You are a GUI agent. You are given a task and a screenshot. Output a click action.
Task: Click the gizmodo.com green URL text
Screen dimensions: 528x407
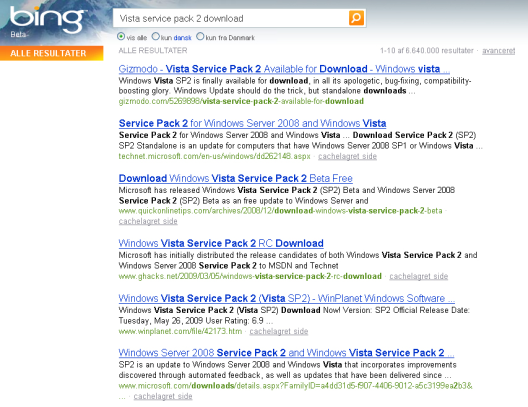click(241, 101)
